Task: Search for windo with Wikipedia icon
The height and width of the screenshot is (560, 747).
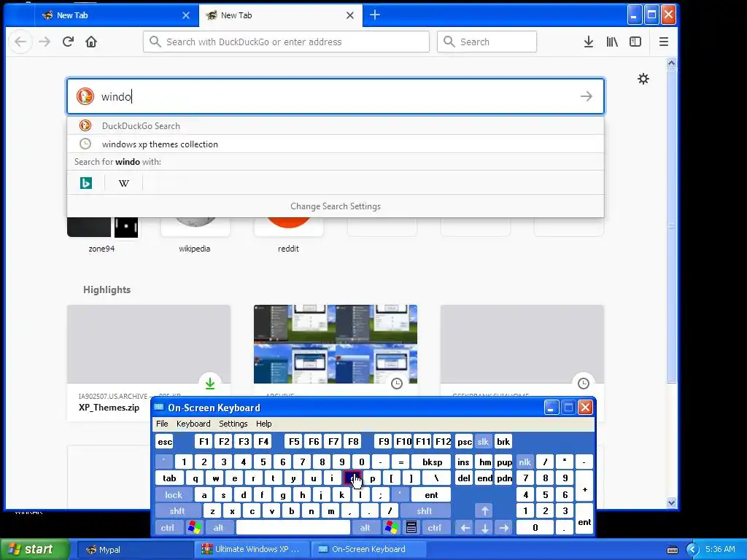Action: [124, 183]
